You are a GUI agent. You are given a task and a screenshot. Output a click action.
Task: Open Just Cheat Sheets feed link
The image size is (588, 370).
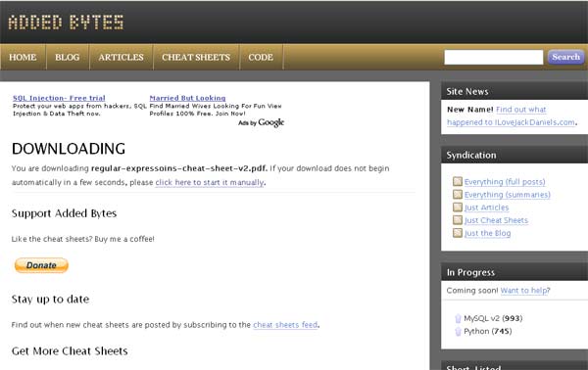[x=496, y=220]
